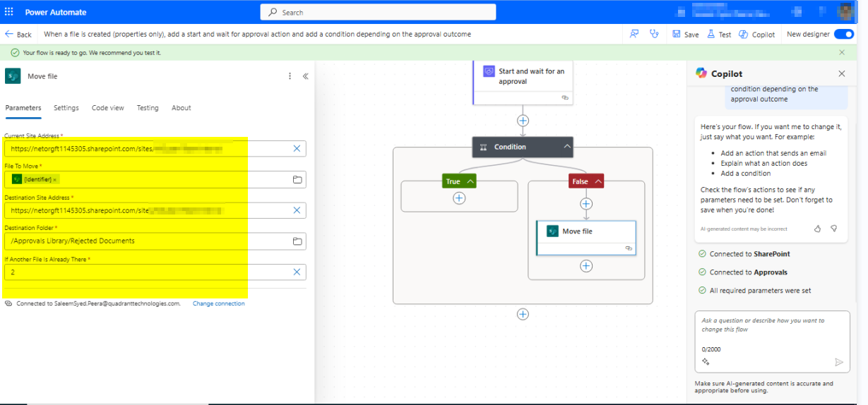Give thumbs up to Copilot response
868x405 pixels.
click(818, 229)
